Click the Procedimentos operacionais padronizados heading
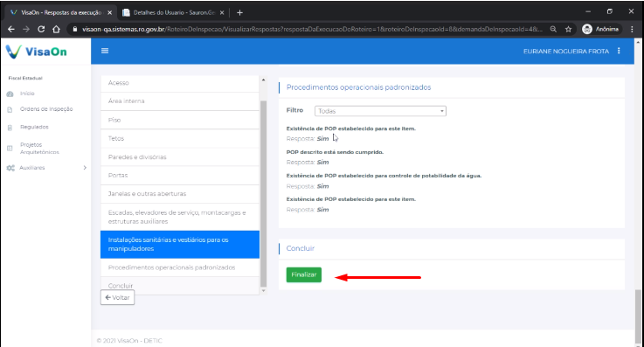 coord(358,87)
